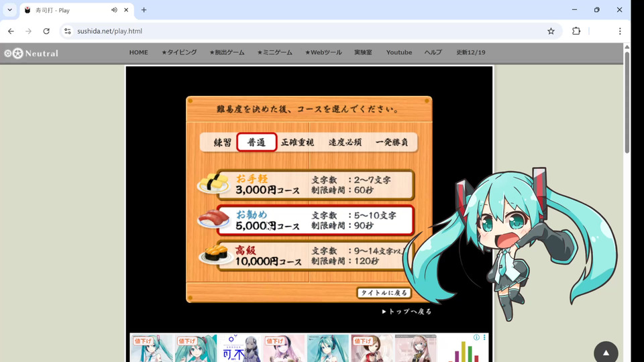Viewport: 644px width, 362px height.
Task: Go back in browser history
Action: click(11, 32)
